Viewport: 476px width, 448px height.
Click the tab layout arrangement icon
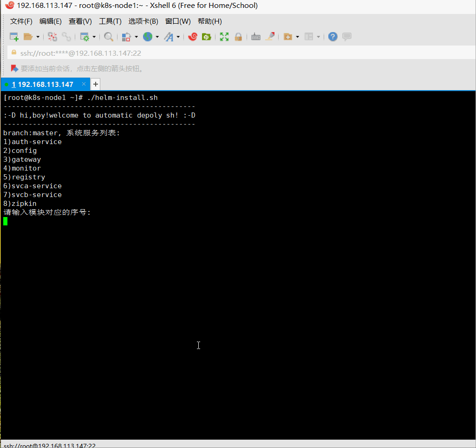309,37
